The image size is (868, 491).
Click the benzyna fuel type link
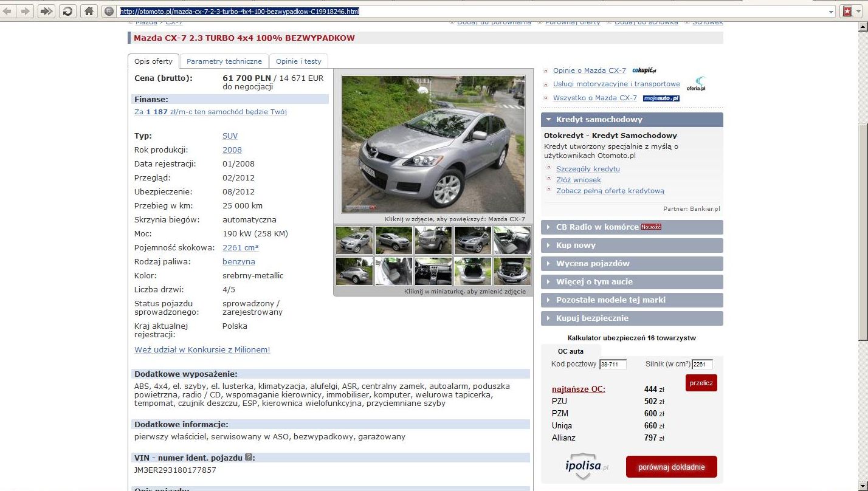239,262
